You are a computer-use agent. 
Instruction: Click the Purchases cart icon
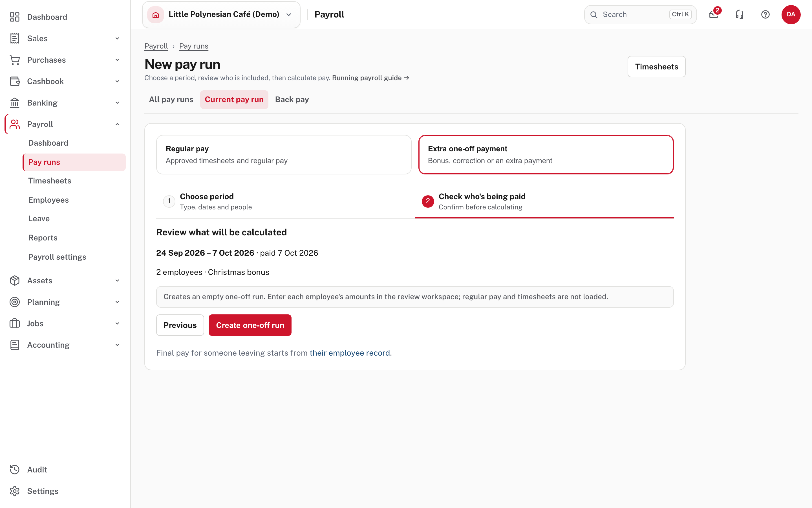[14, 60]
